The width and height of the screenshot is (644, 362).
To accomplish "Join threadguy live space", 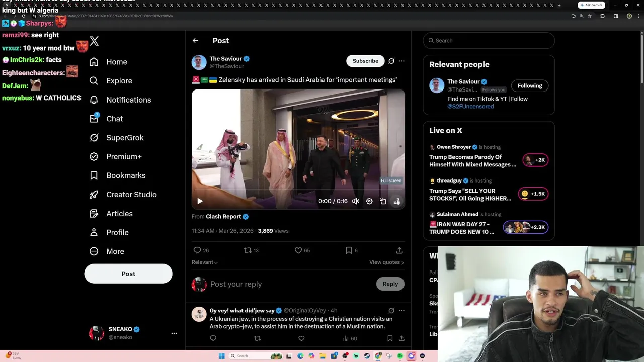I will 533,194.
